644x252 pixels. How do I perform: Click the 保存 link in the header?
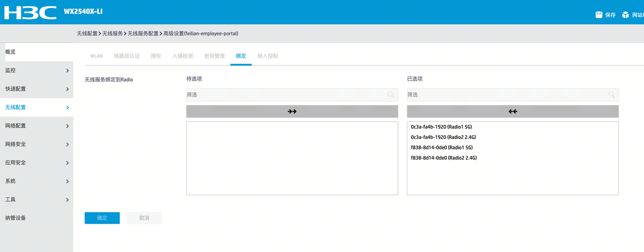(610, 15)
